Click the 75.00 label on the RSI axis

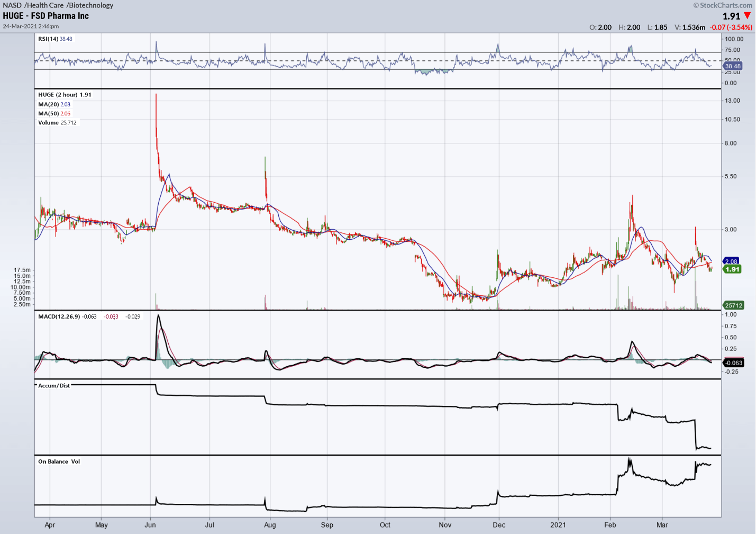(733, 50)
